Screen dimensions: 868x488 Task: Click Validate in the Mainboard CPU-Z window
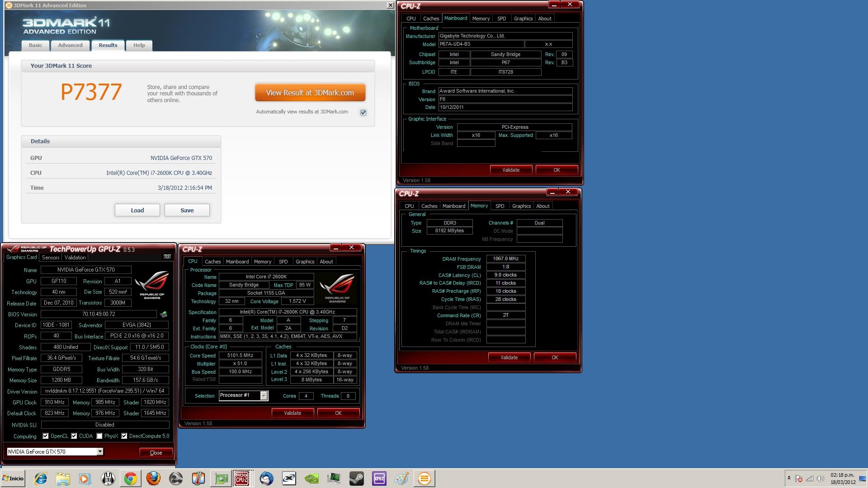pyautogui.click(x=511, y=170)
